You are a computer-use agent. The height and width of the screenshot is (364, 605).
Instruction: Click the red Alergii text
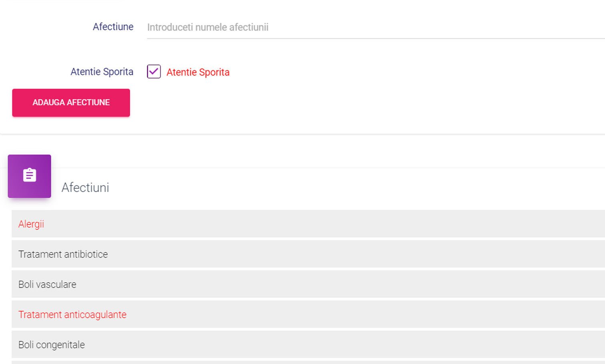point(31,224)
